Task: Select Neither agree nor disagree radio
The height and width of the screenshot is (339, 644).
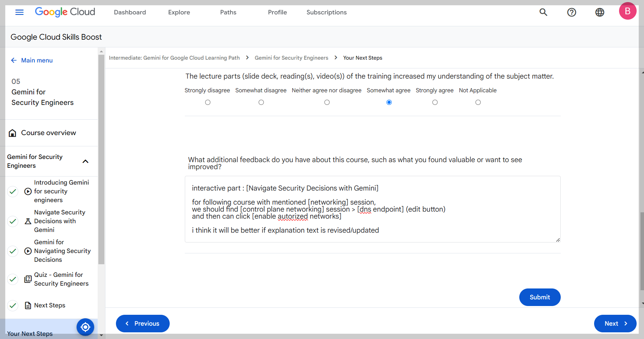Action: coord(327,102)
